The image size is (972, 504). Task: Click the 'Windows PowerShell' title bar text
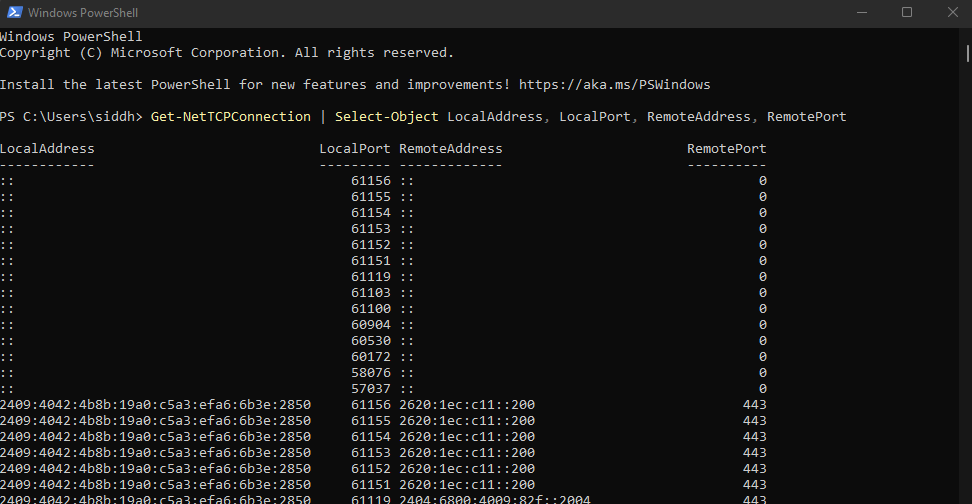coord(83,12)
